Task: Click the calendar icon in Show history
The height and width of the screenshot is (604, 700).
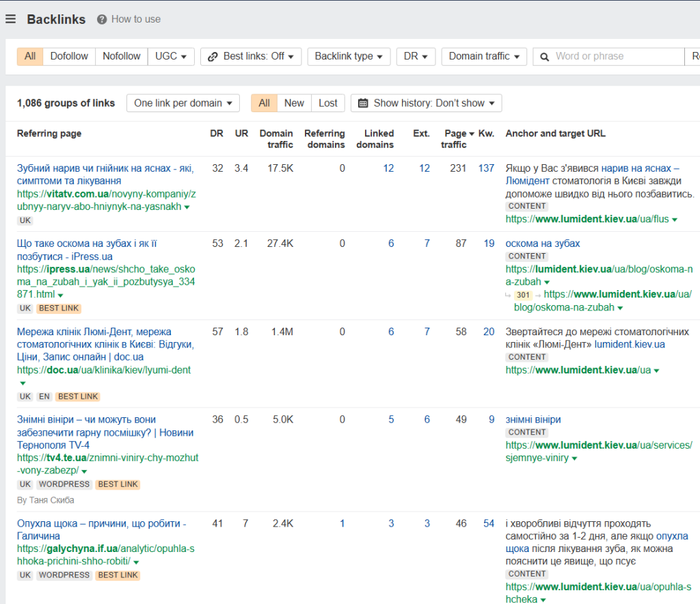Action: tap(363, 103)
